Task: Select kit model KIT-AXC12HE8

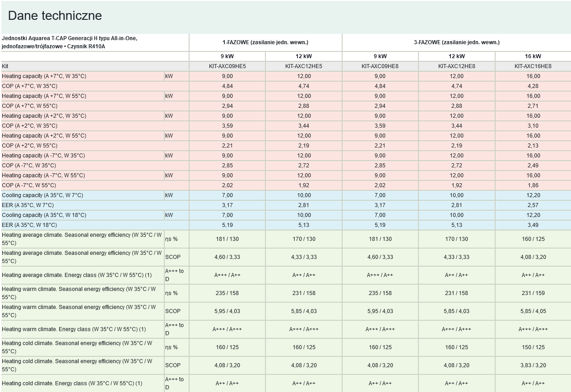Action: tap(456, 66)
